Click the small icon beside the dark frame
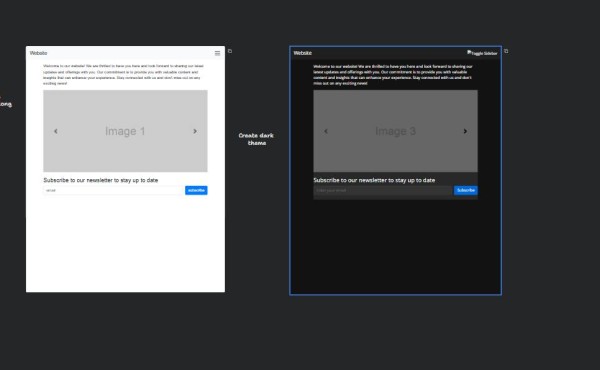 click(x=506, y=51)
